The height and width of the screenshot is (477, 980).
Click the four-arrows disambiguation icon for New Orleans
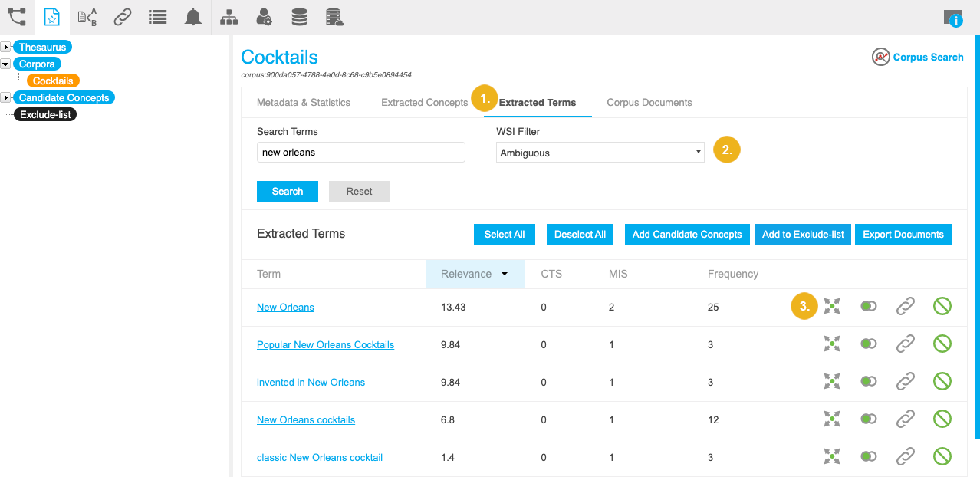(x=832, y=307)
